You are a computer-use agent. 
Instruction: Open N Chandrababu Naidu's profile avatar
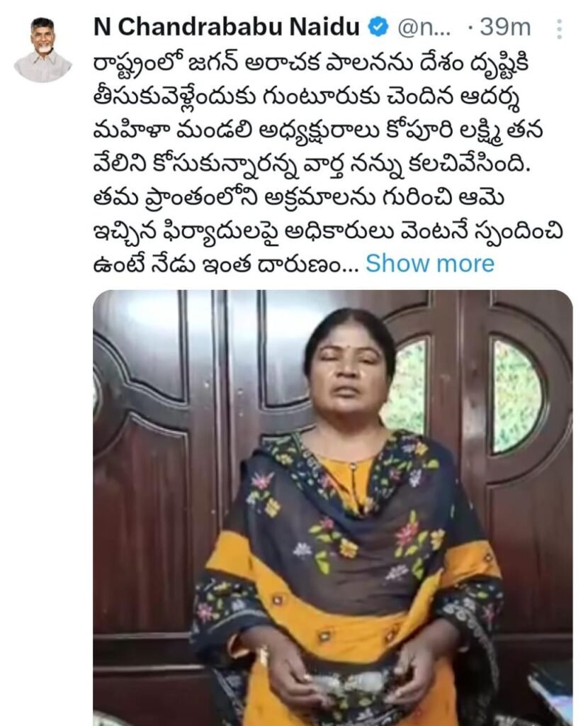click(43, 50)
